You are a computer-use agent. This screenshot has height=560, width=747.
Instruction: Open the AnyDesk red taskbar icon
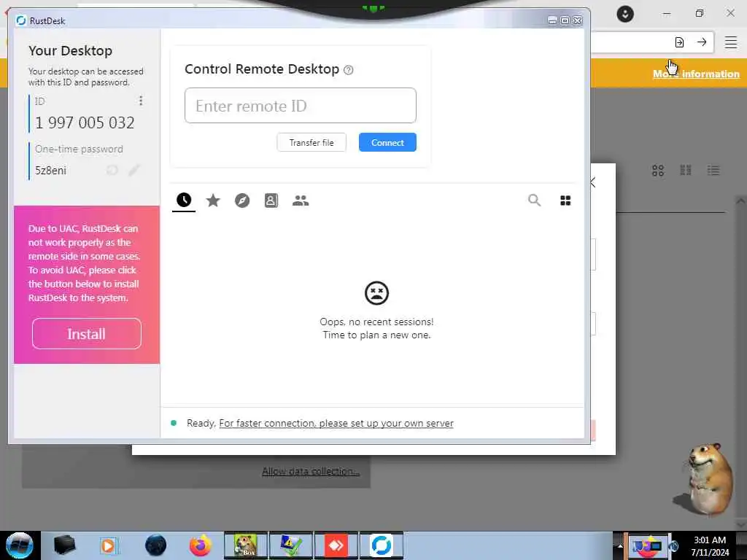[336, 545]
